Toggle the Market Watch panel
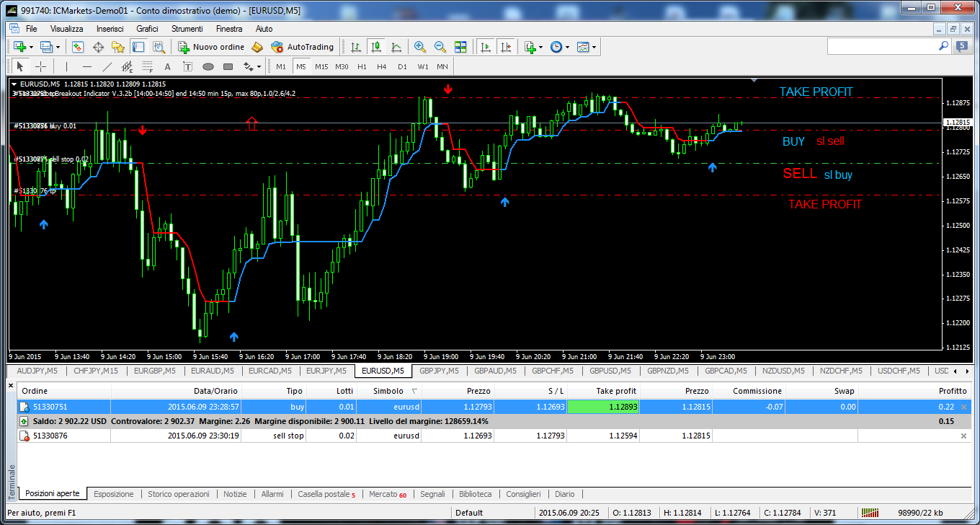980x525 pixels. (78, 47)
